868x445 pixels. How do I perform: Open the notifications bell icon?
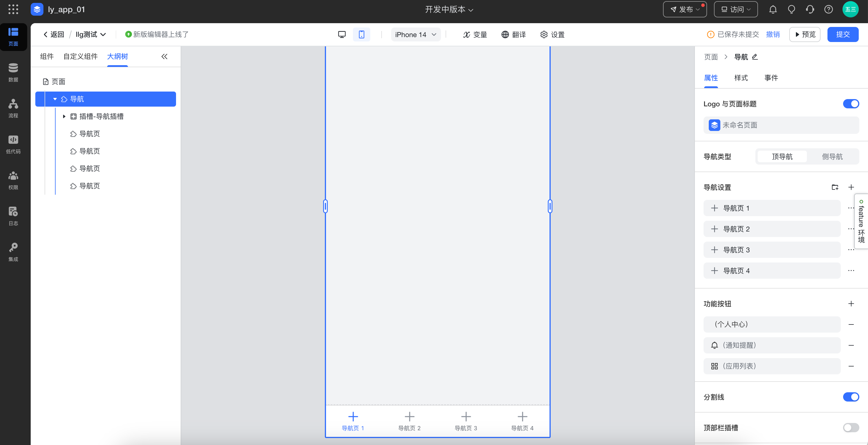point(773,10)
